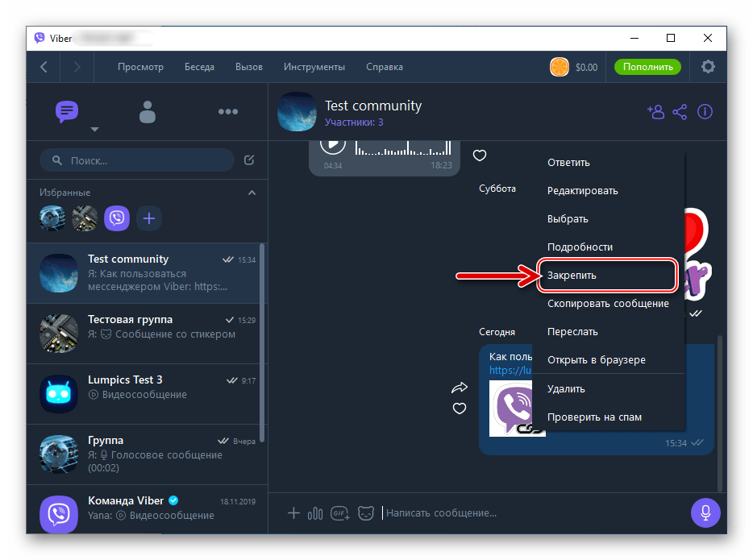753x560 pixels.
Task: Play the voice message
Action: point(333,144)
